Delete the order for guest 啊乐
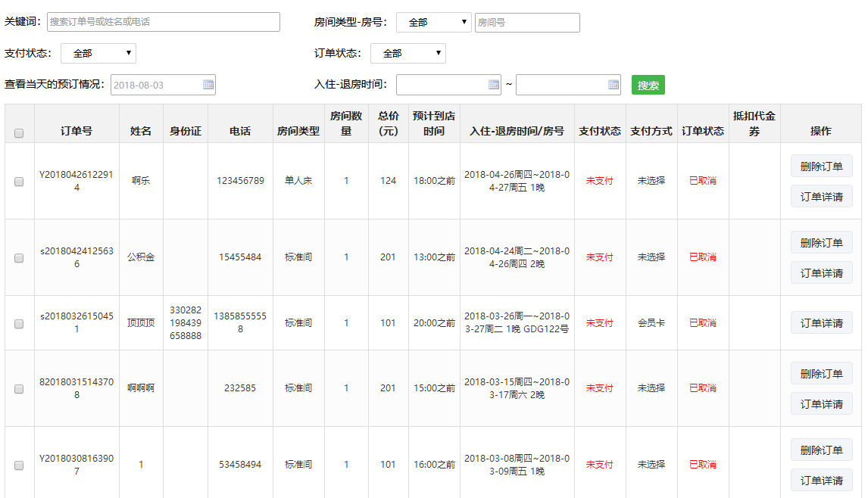Image resolution: width=868 pixels, height=498 pixels. pos(821,167)
